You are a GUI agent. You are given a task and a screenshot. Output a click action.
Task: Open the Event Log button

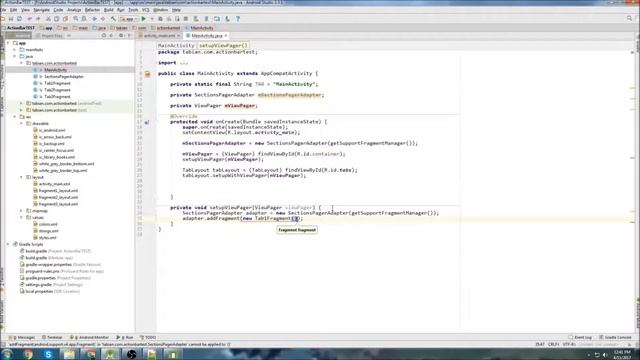pos(580,338)
